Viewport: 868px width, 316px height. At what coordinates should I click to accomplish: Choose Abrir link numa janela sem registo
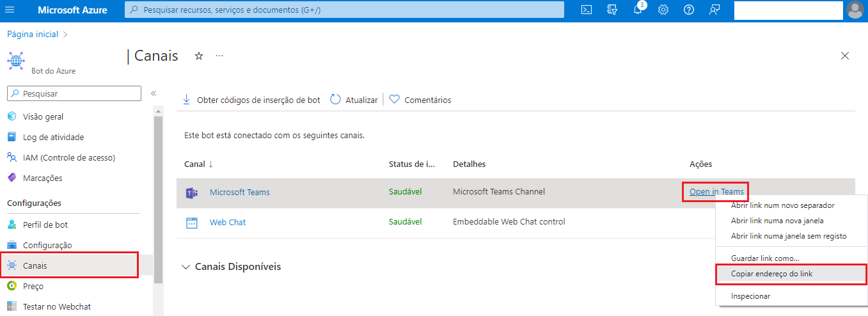[x=788, y=236]
